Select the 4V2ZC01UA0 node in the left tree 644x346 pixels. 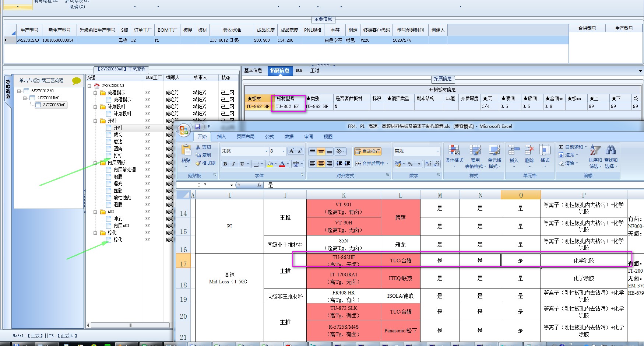pos(49,98)
